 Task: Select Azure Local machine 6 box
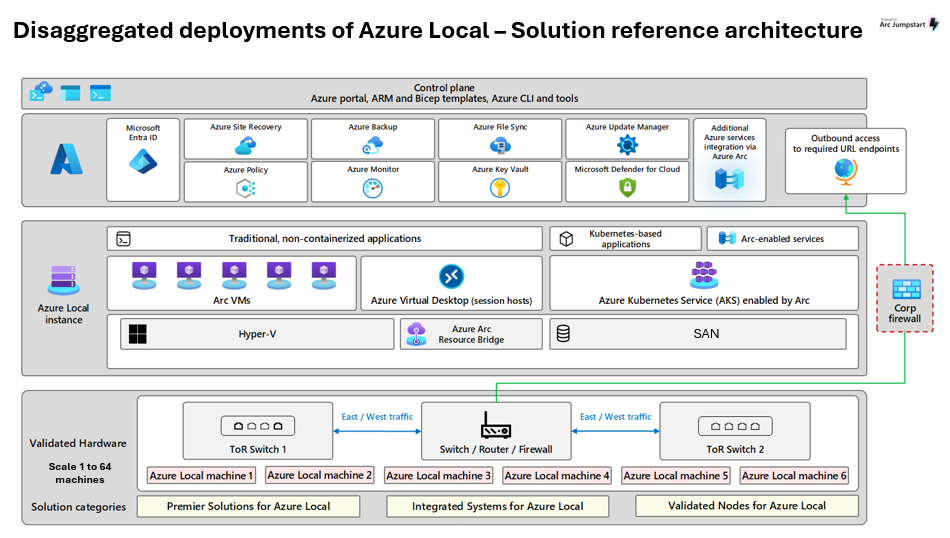[794, 476]
